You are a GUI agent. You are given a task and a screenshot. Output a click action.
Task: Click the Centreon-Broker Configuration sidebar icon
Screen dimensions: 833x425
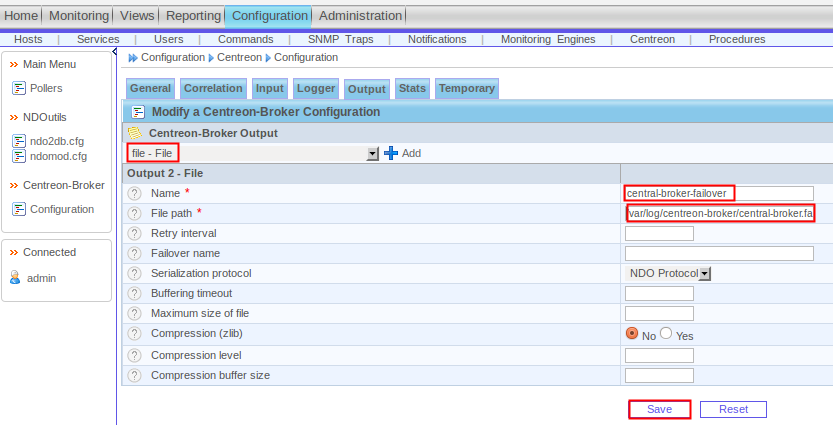(x=19, y=209)
